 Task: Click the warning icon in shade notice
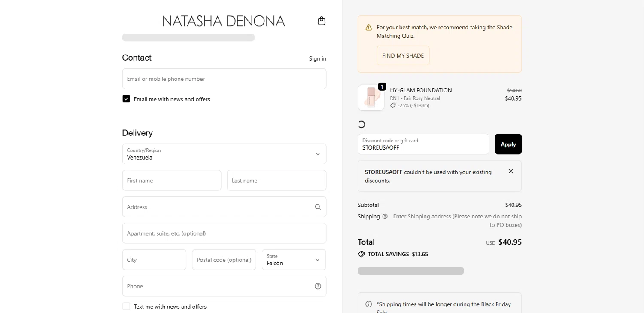point(368,28)
